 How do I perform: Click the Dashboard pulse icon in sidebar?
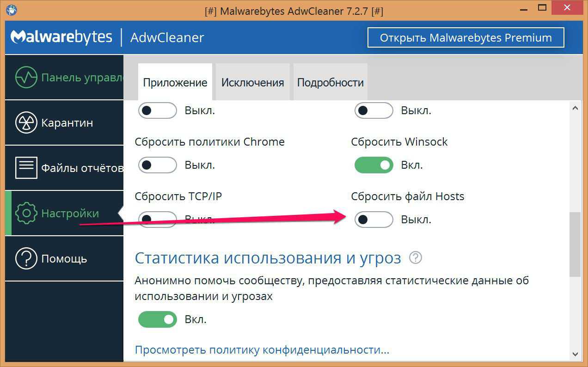[25, 77]
